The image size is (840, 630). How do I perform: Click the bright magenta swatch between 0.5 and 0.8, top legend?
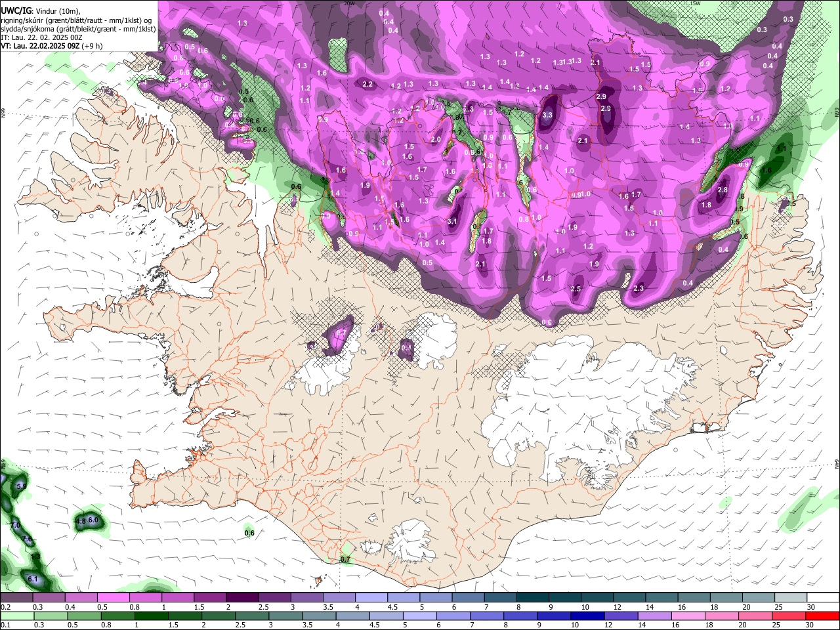[113, 598]
